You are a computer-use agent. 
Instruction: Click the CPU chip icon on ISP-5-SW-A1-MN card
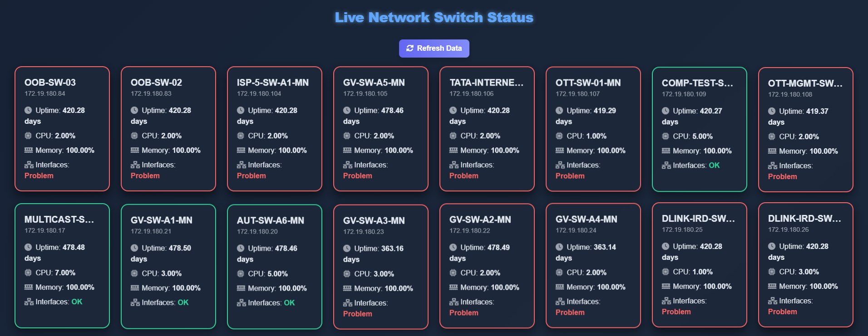(240, 136)
